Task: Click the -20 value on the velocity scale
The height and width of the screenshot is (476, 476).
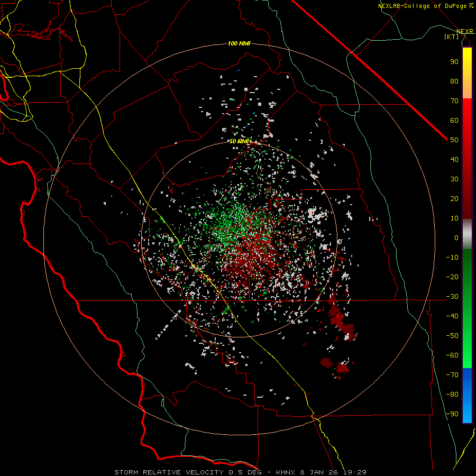Action: pos(452,277)
